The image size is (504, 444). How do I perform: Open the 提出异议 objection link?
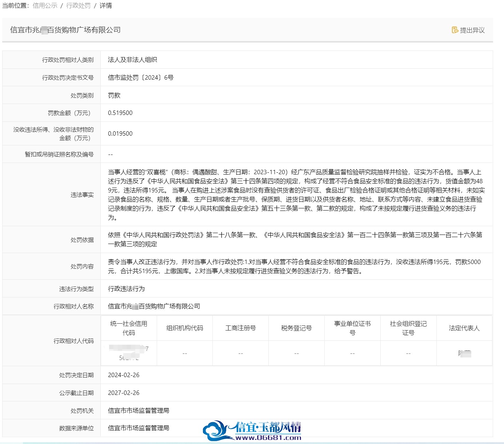tap(468, 30)
